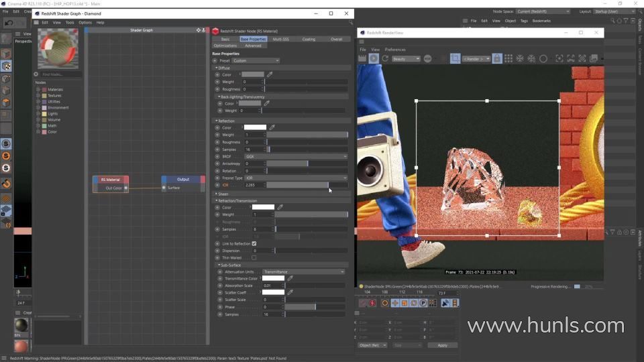Click the Optimizations tab button
The width and height of the screenshot is (644, 362).
[225, 46]
